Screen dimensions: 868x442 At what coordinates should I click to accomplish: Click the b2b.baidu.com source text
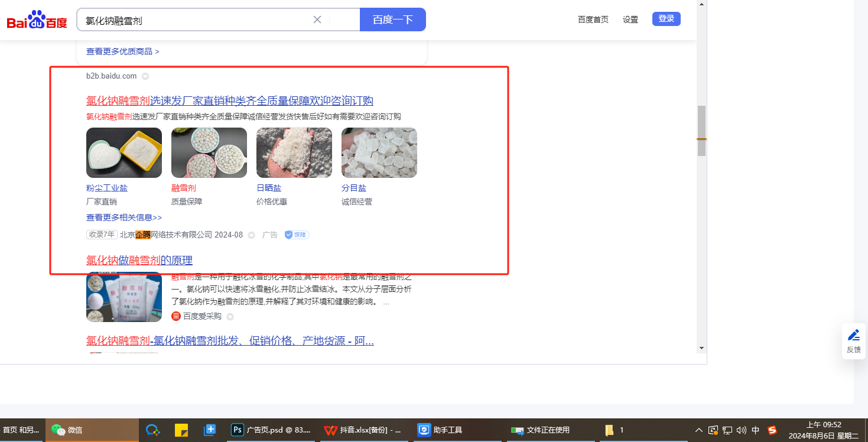[x=112, y=76]
